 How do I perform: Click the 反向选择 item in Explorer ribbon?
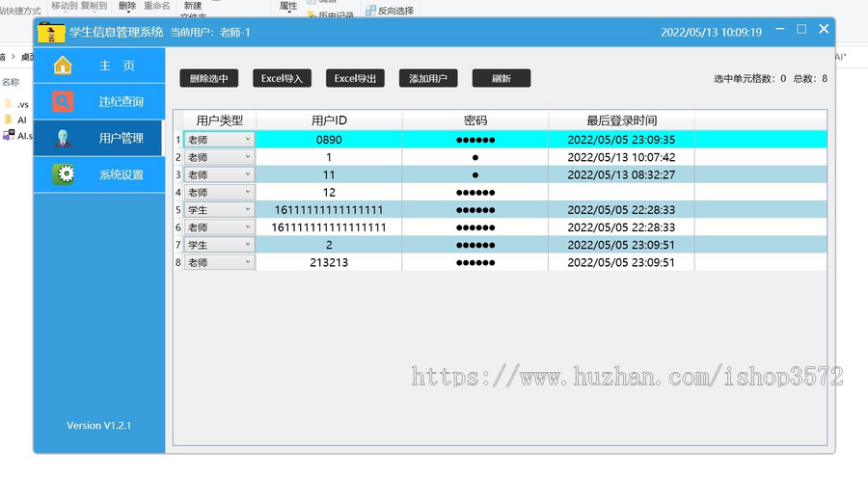(x=390, y=10)
